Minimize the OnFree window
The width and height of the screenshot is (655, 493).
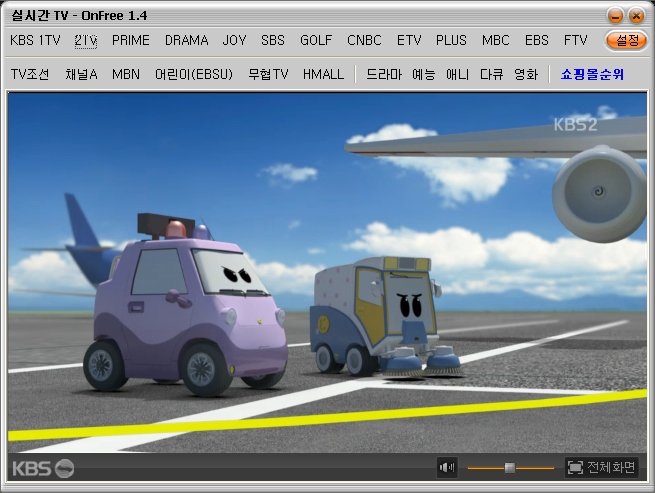click(x=615, y=16)
